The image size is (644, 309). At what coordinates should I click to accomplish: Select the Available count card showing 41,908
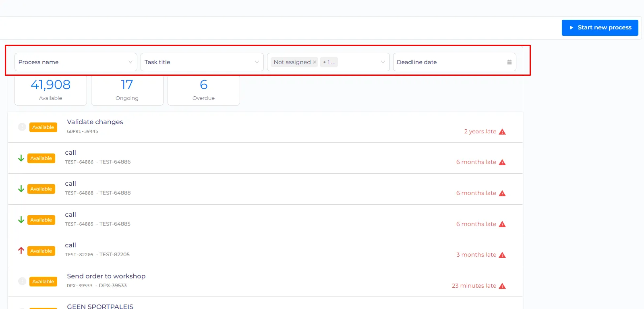click(51, 90)
